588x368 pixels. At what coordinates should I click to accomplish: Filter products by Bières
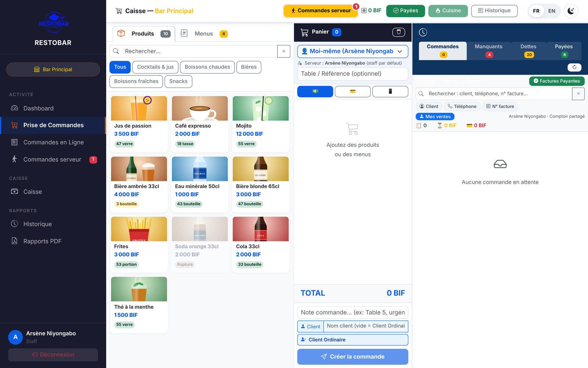click(249, 67)
